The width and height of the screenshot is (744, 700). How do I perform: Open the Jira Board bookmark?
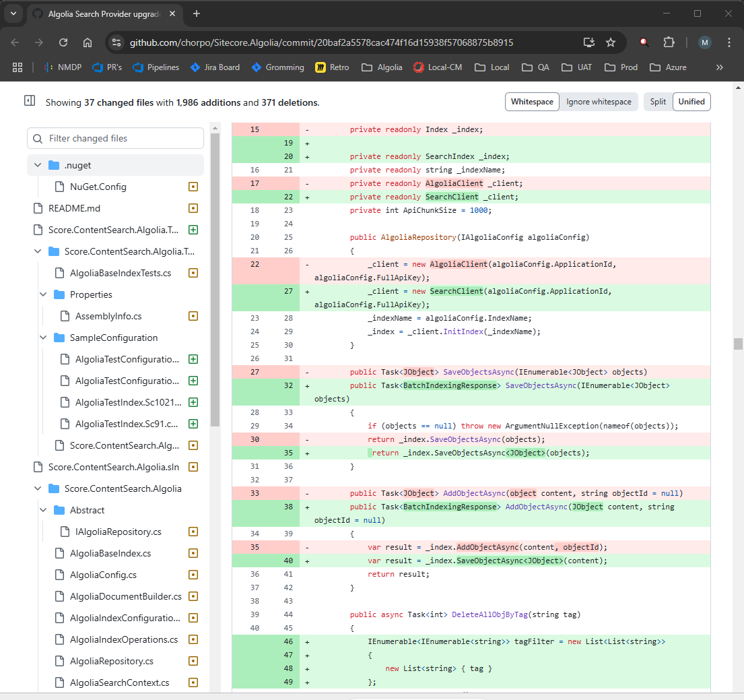(215, 67)
